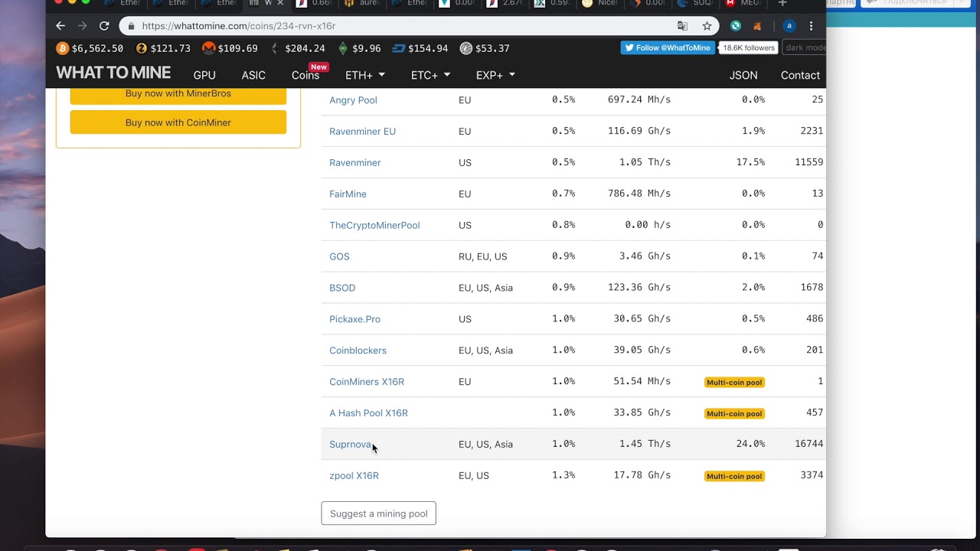Viewport: 980px width, 551px height.
Task: Select the 1.05 Th/s hashrate value
Action: tap(645, 162)
